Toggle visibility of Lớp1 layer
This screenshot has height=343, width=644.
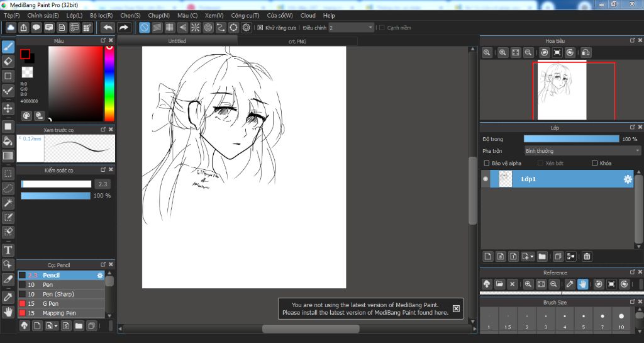tap(486, 179)
